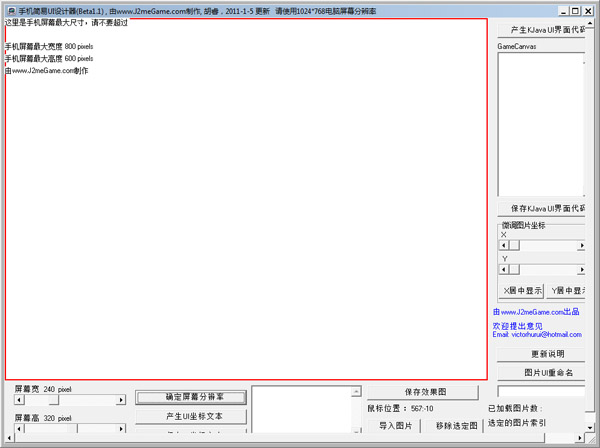The height and width of the screenshot is (448, 600).
Task: Click 移除选定图 button
Action: [x=453, y=426]
